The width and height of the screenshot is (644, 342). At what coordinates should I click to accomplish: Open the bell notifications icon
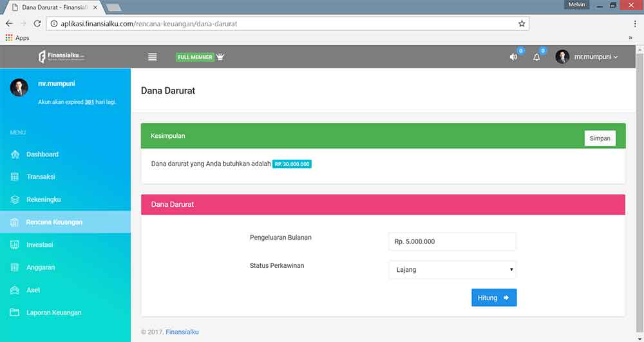(x=536, y=57)
